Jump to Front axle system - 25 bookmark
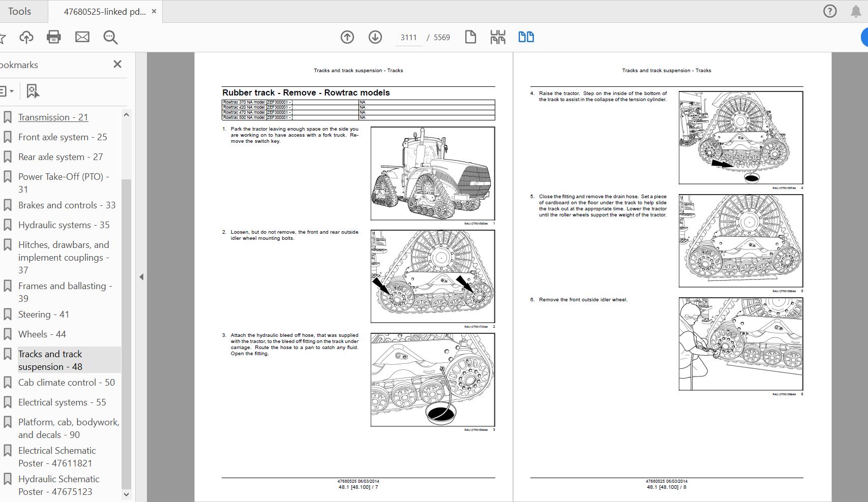Image resolution: width=868 pixels, height=502 pixels. [63, 137]
